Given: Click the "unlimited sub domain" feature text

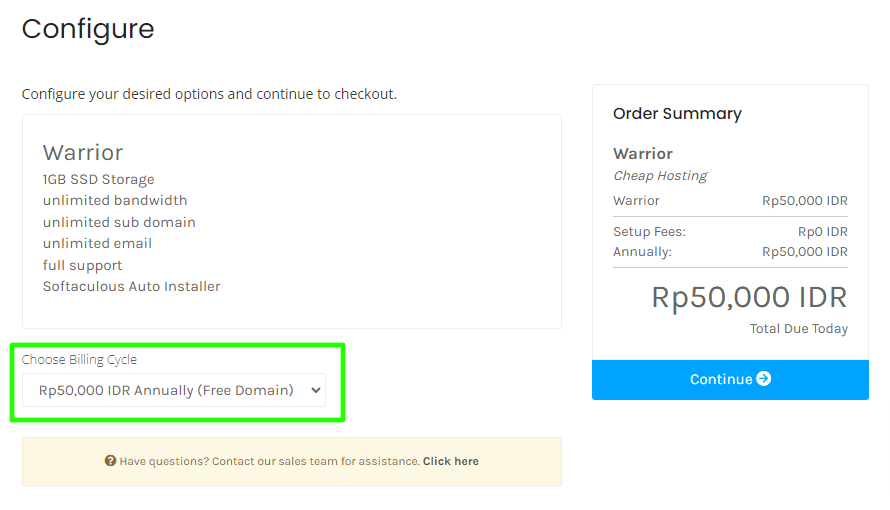Looking at the screenshot, I should click(119, 222).
